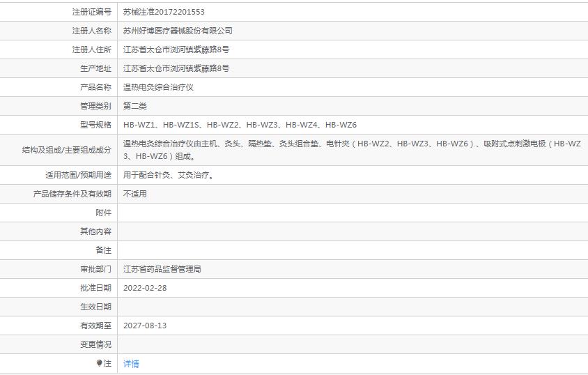This screenshot has height=375, width=588.
Task: Click the 生效日期 label
Action: [x=95, y=307]
